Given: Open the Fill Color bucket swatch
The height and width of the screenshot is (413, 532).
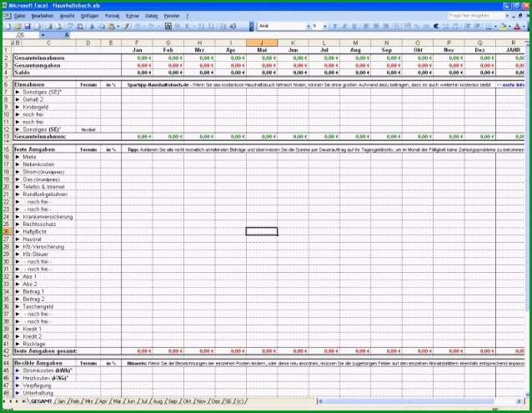Looking at the screenshot, I should coord(503,26).
